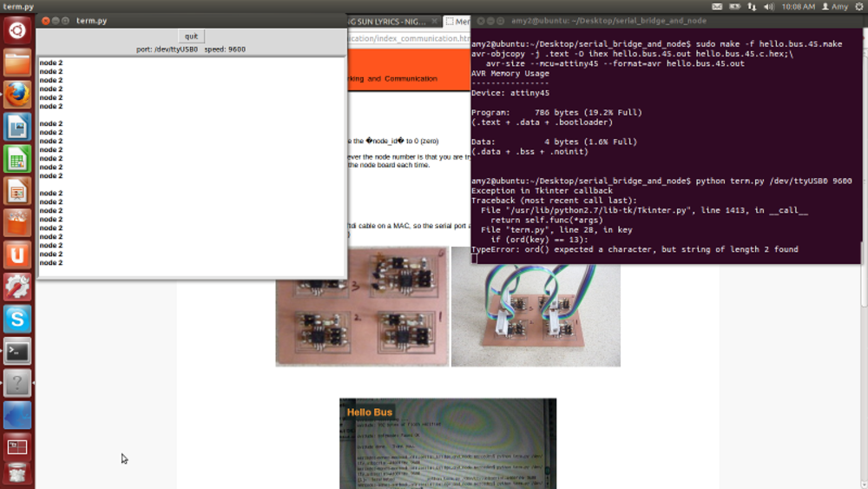Open System Settings wrench and gear icon
This screenshot has height=489, width=868.
17,287
